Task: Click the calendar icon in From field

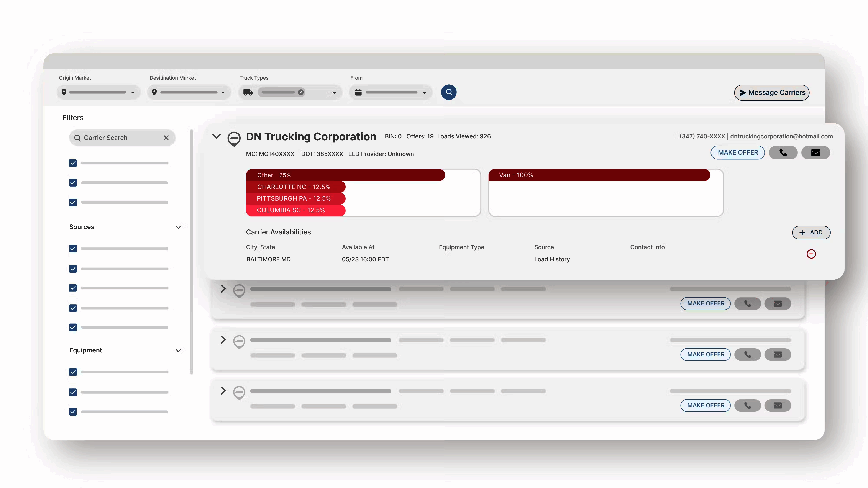Action: tap(358, 92)
